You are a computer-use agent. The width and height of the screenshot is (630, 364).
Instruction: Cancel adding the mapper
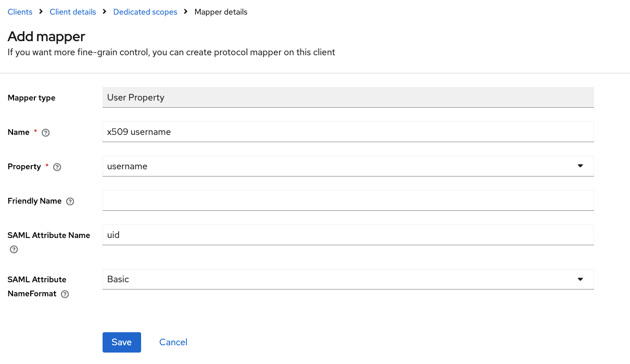coord(173,342)
